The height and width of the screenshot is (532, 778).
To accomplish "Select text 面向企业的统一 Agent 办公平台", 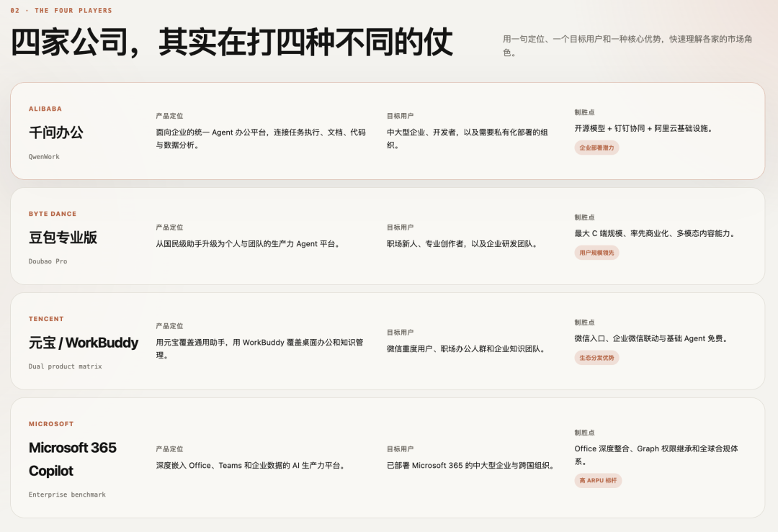I will (261, 139).
